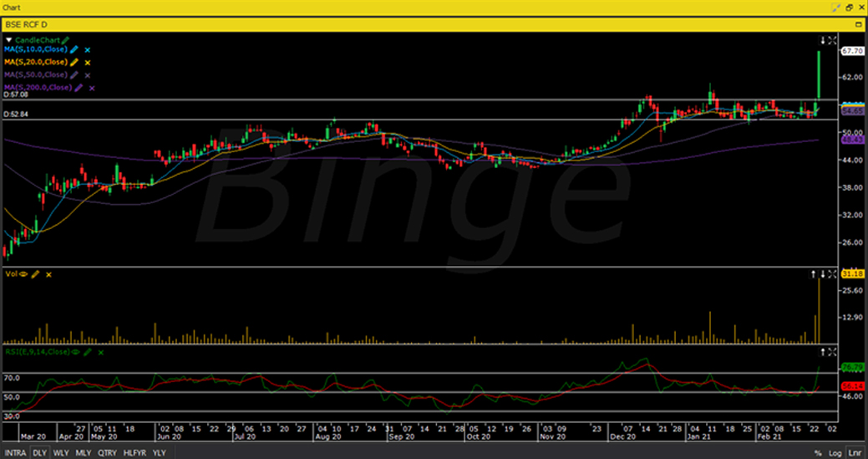868x459 pixels.
Task: Click the pin icon in the Chart title bar
Action: point(836,8)
